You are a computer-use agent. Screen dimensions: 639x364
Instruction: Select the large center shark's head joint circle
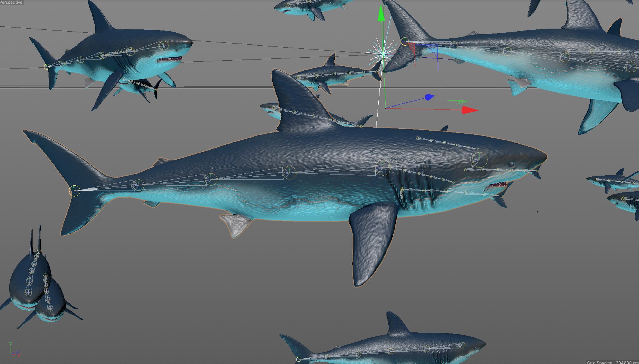click(x=479, y=159)
